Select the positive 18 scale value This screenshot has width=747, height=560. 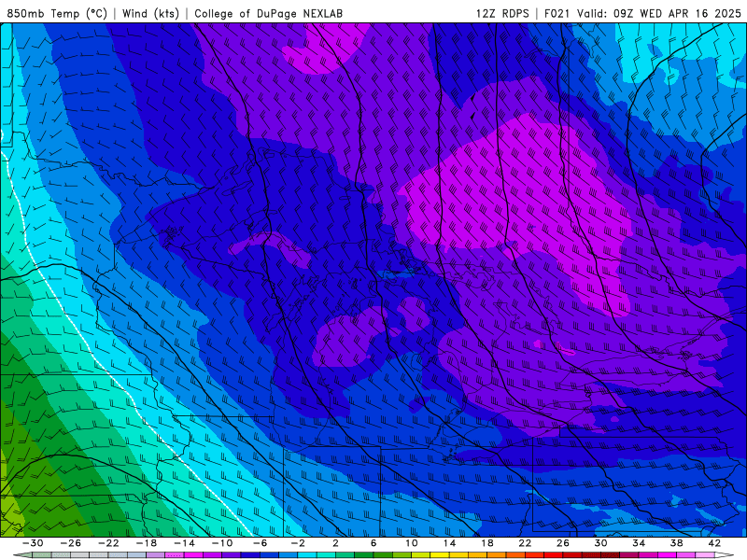[487, 543]
